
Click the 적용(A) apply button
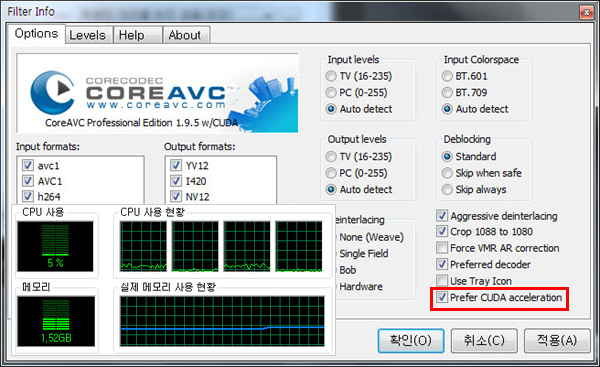[557, 340]
